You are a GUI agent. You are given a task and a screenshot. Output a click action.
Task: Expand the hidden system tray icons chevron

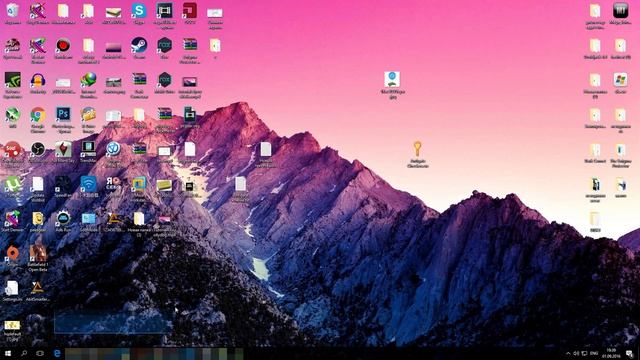tap(568, 353)
